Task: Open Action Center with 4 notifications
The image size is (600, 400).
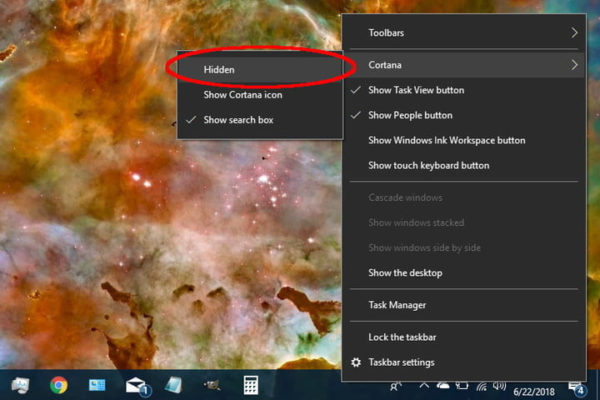Action: [577, 388]
